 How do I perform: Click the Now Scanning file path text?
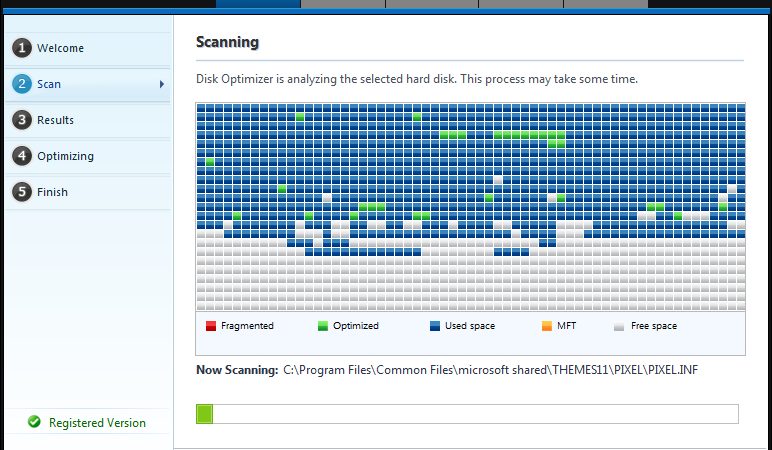point(490,370)
